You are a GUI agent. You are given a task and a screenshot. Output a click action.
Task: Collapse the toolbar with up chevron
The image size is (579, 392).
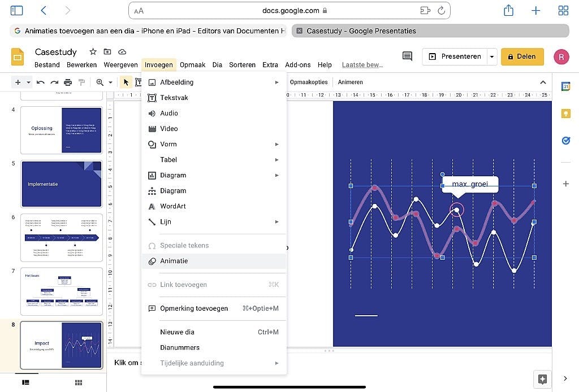[543, 82]
